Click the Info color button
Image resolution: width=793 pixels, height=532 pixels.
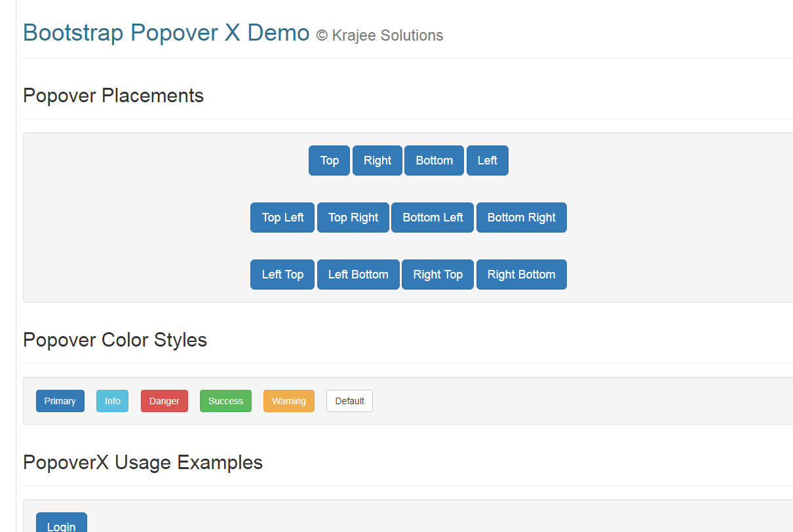(x=113, y=401)
